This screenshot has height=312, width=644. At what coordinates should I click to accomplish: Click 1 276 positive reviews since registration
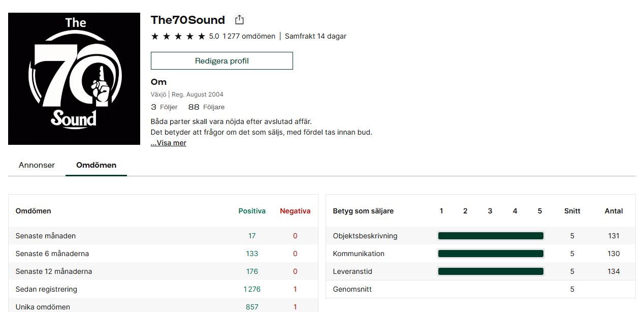[252, 289]
